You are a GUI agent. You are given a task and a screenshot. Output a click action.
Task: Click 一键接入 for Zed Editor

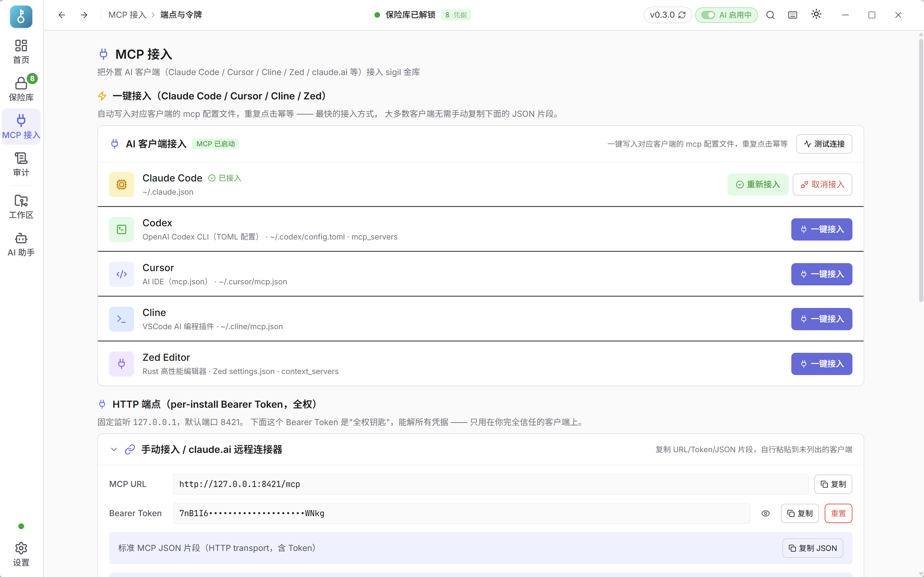pos(822,364)
